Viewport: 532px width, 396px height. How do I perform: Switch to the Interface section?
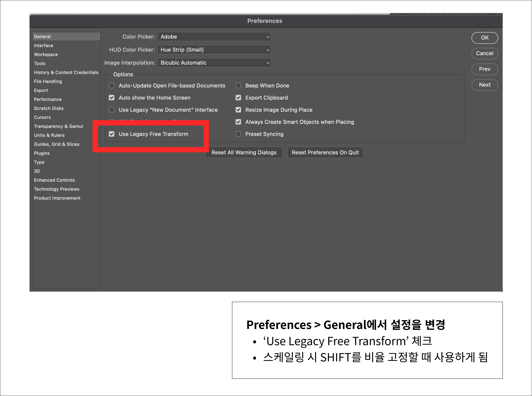pyautogui.click(x=43, y=45)
